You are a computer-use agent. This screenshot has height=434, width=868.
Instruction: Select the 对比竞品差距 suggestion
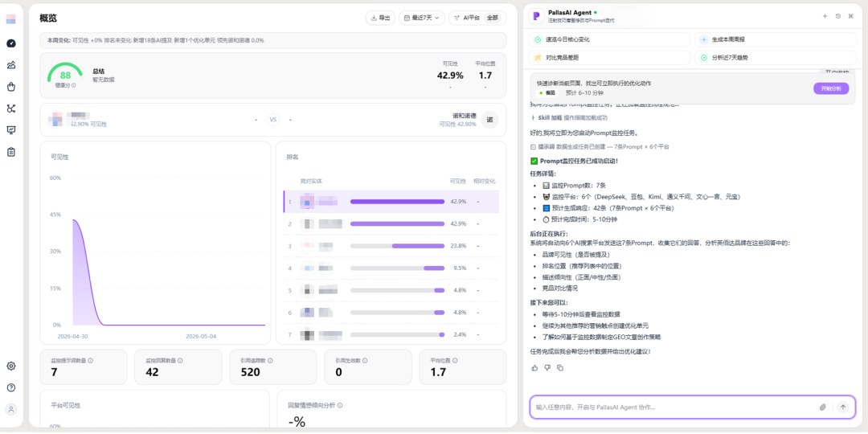coord(609,58)
